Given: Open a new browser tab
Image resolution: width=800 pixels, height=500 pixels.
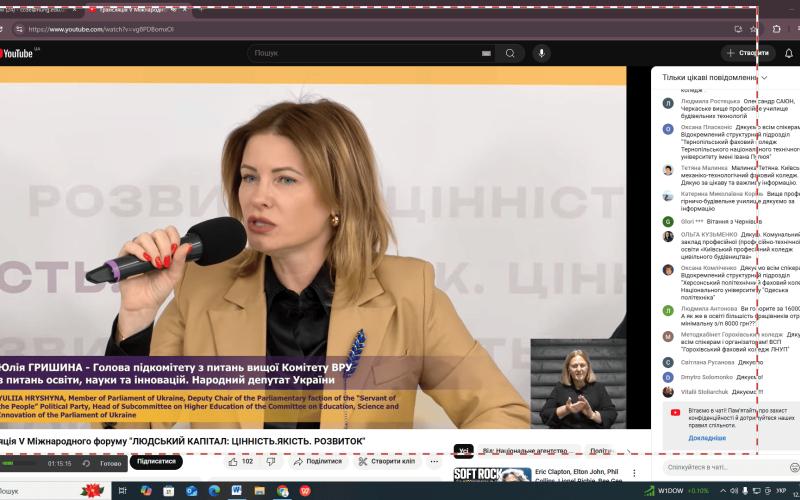Looking at the screenshot, I should (202, 10).
